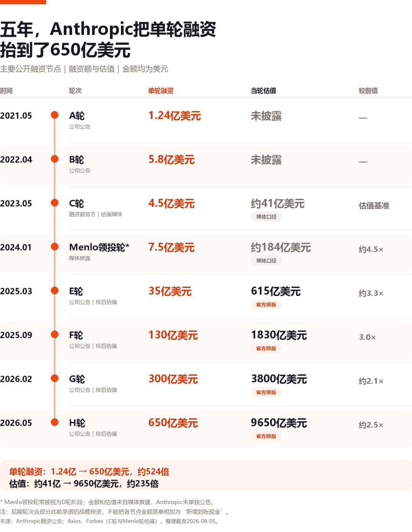Click the 615亿美元 valuation
This screenshot has height=532, width=412.
(x=276, y=291)
